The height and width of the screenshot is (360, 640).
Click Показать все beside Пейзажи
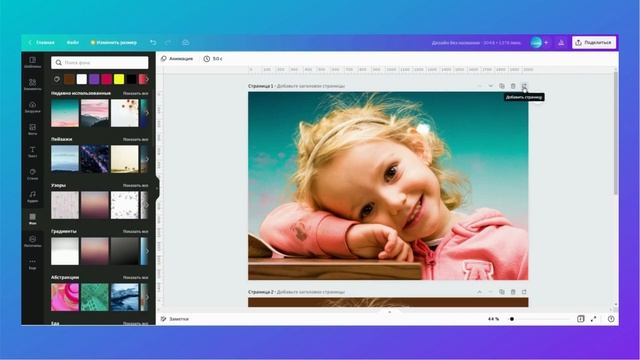click(136, 140)
